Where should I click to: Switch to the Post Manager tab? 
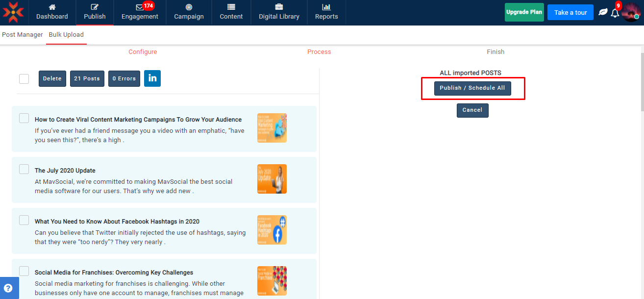[x=22, y=35]
